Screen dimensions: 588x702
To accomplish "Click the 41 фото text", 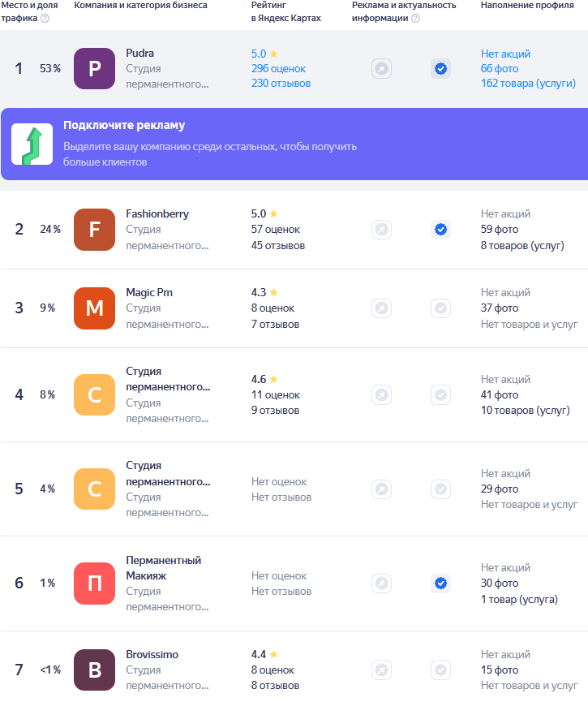I will 500,395.
